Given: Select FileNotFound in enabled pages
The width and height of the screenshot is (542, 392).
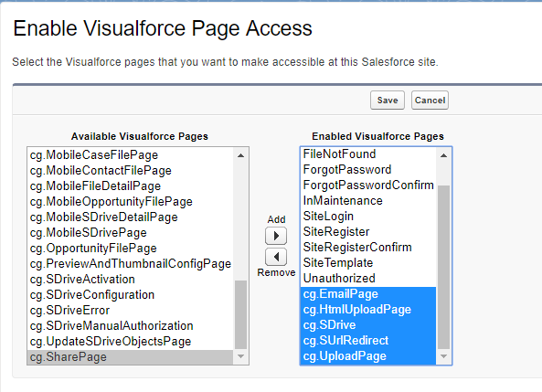Looking at the screenshot, I should coord(368,154).
